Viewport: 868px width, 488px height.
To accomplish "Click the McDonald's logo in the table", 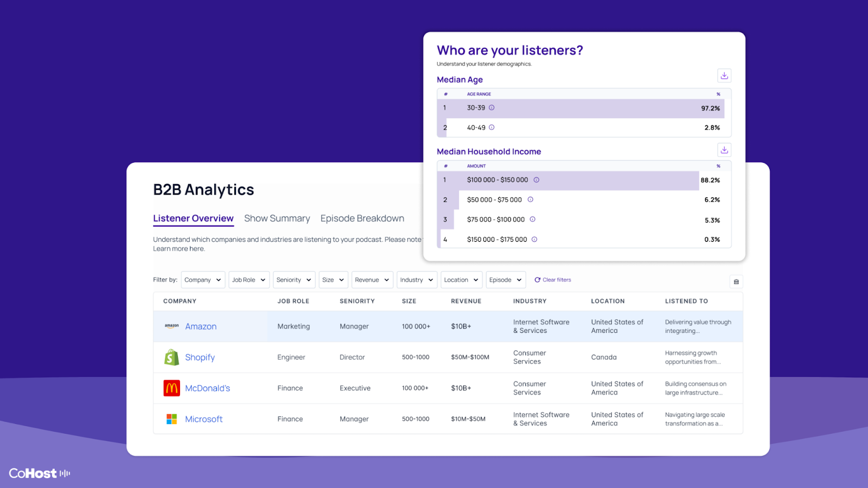I will (171, 388).
